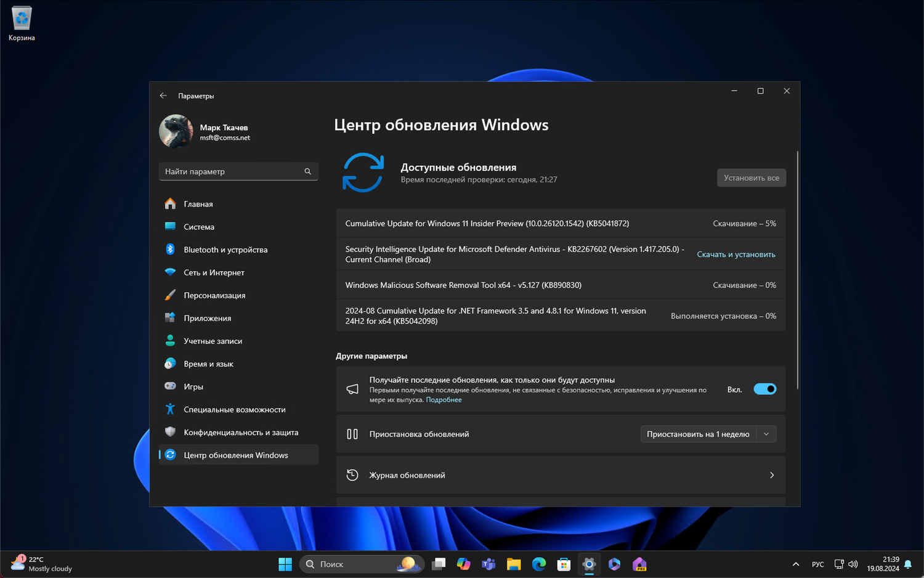Pause updates with Приостановить на 1 неделю

coord(698,434)
